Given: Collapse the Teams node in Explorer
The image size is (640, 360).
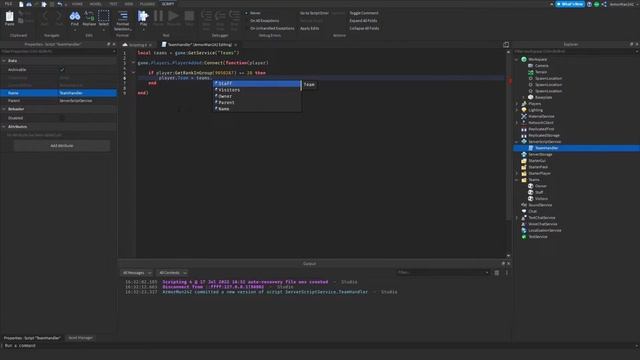Looking at the screenshot, I should (x=517, y=180).
